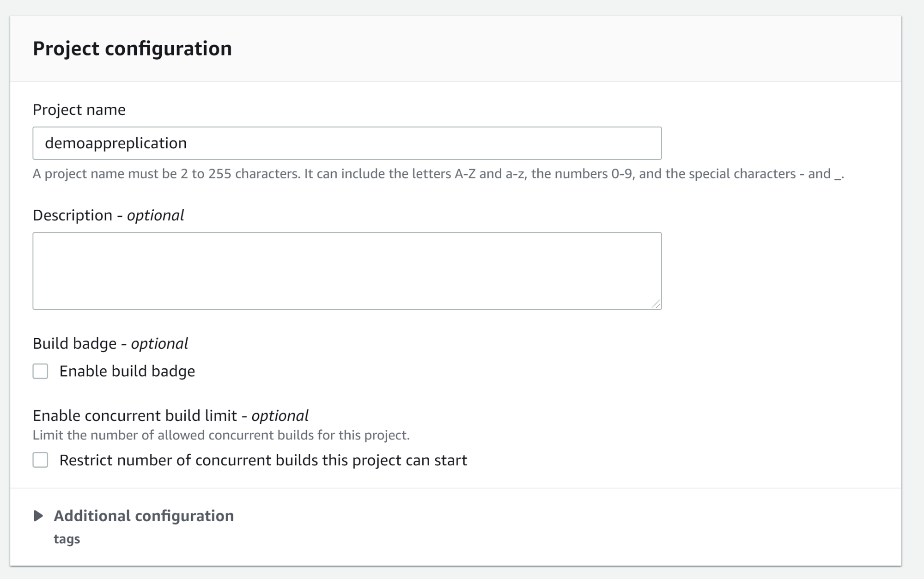Viewport: 924px width, 579px height.
Task: Tick the Enable build badge checkbox
Action: 40,371
